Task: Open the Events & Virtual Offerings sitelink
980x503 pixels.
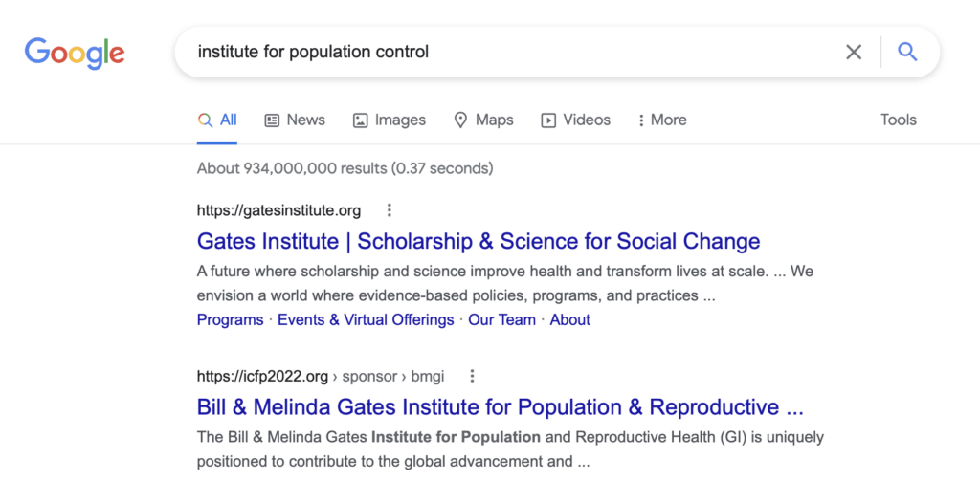Action: click(366, 320)
